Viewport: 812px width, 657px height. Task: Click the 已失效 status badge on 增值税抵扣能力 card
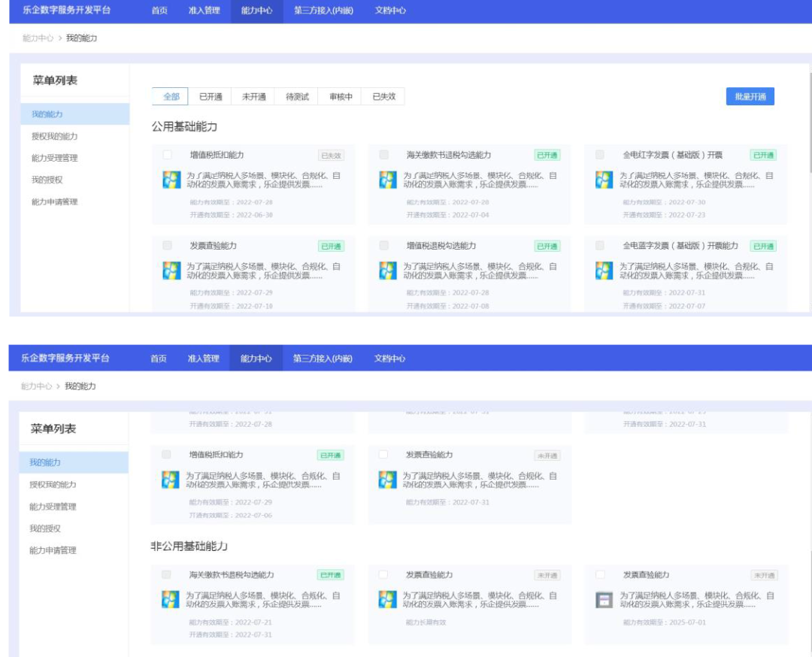coord(331,156)
